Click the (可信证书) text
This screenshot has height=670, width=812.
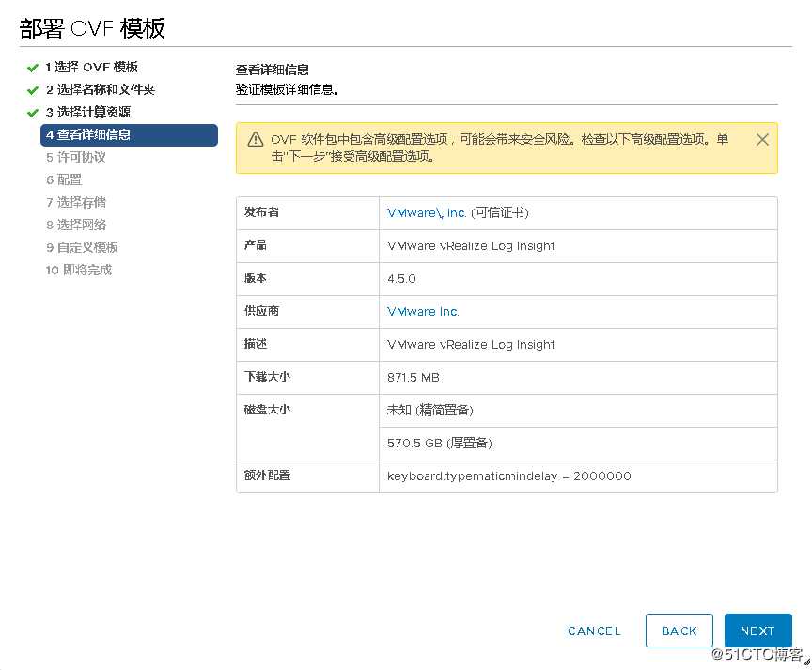click(x=500, y=212)
